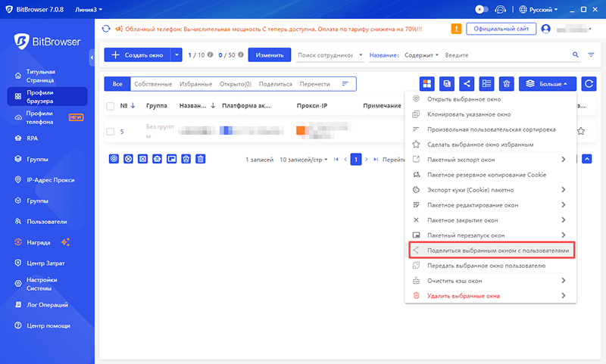Click the trash icon in top toolbar
The width and height of the screenshot is (606, 364).
coord(508,83)
